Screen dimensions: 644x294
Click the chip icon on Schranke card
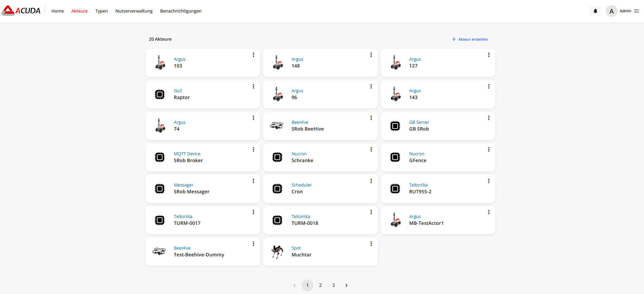(x=277, y=157)
